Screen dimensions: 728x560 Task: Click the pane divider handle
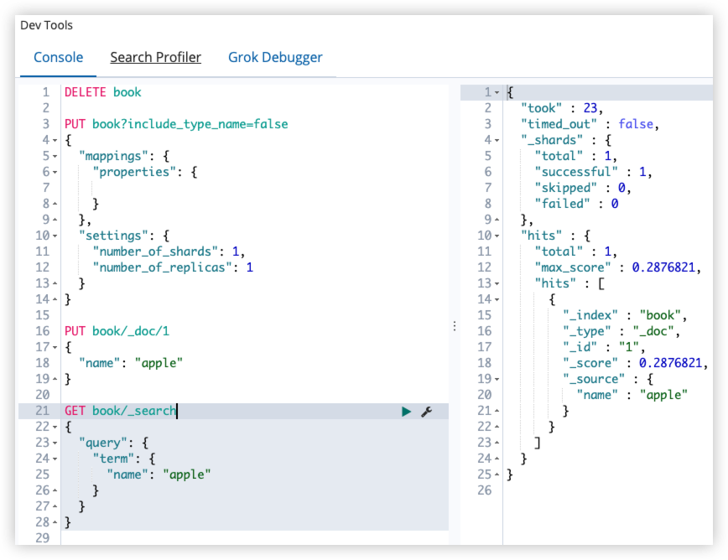click(455, 326)
